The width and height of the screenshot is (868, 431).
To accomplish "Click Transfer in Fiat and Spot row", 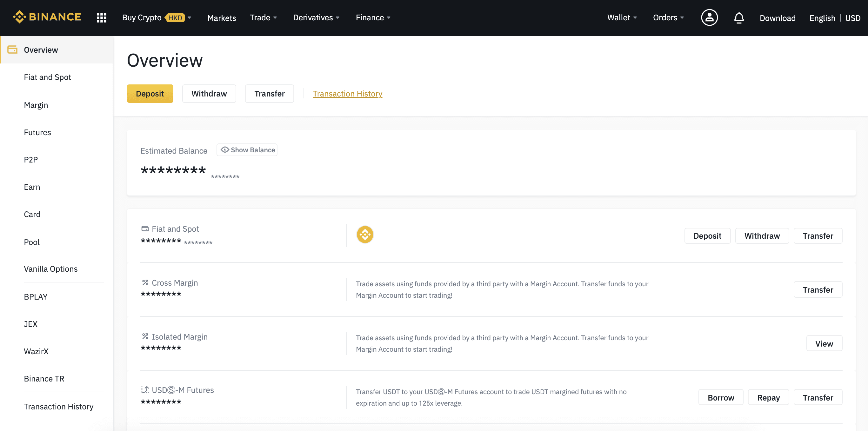I will [818, 236].
